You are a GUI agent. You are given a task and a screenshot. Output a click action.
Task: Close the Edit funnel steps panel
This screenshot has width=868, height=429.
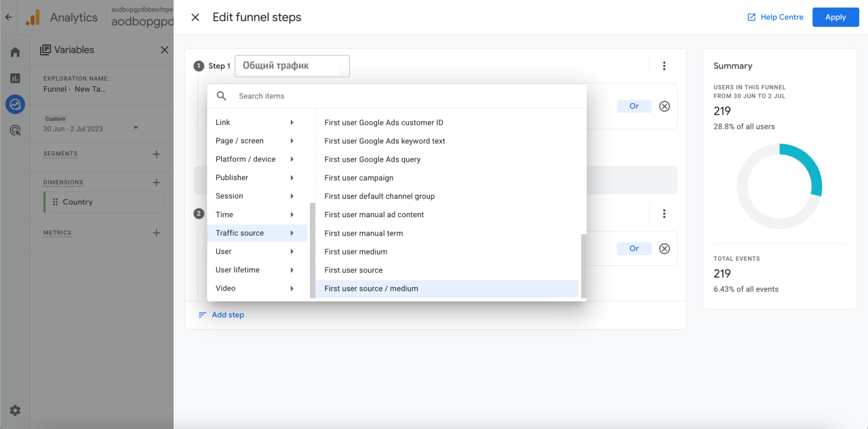click(x=195, y=18)
